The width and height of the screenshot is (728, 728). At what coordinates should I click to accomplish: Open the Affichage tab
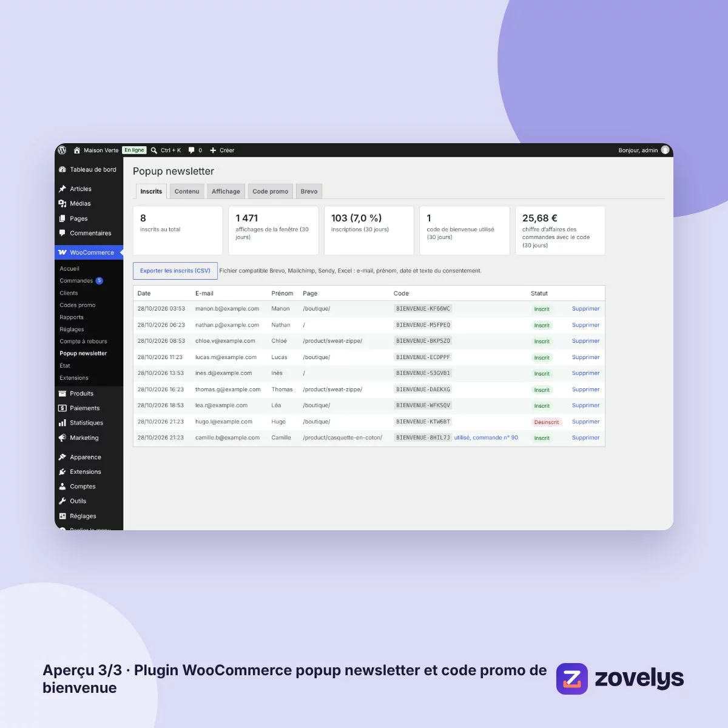click(226, 191)
